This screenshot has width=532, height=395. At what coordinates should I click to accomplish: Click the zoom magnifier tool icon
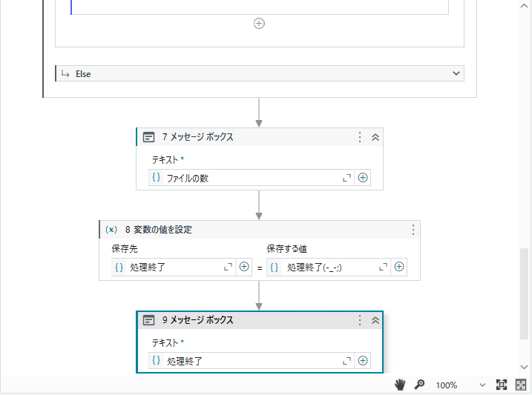(419, 385)
